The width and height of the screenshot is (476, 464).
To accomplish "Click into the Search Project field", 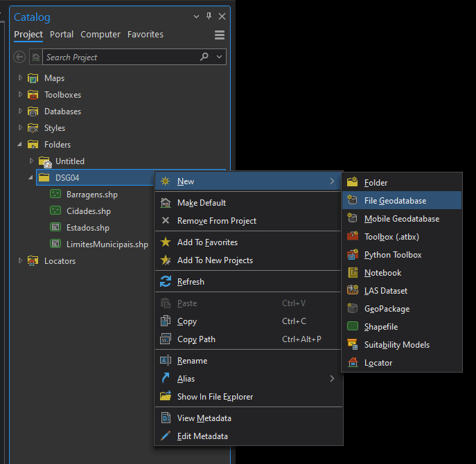I will click(x=118, y=57).
